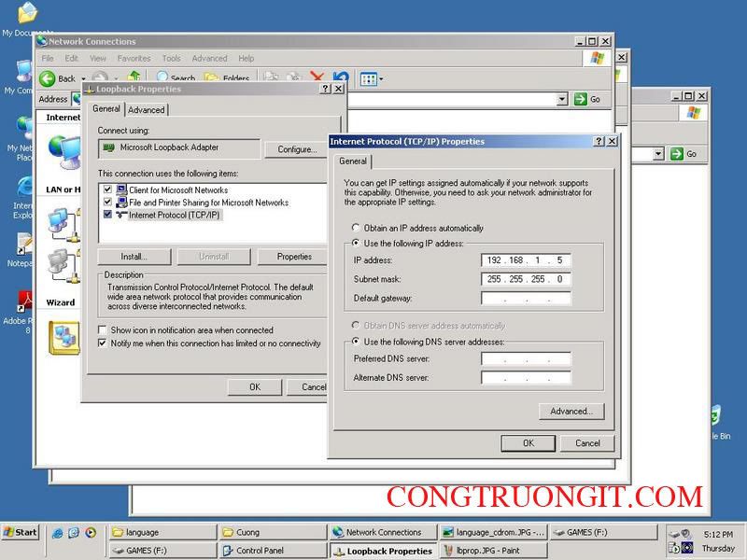Open the Address bar dropdown in Network Connections
Image resolution: width=747 pixels, height=560 pixels.
562,99
